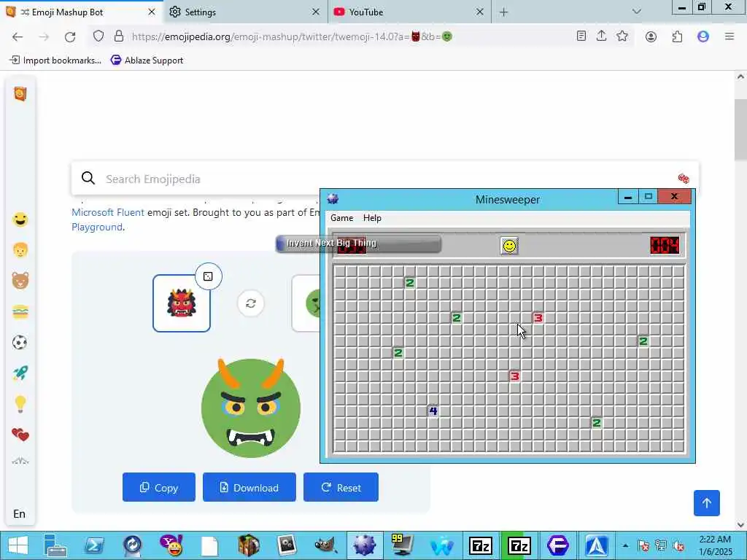The image size is (747, 560).
Task: Bookmark this page with the star icon
Action: (622, 36)
